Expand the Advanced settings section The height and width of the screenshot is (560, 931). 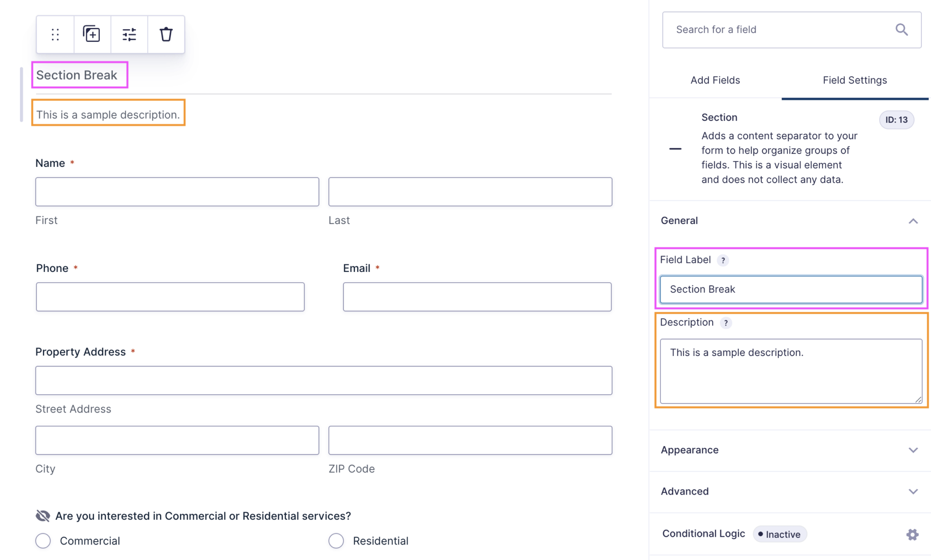click(x=913, y=492)
